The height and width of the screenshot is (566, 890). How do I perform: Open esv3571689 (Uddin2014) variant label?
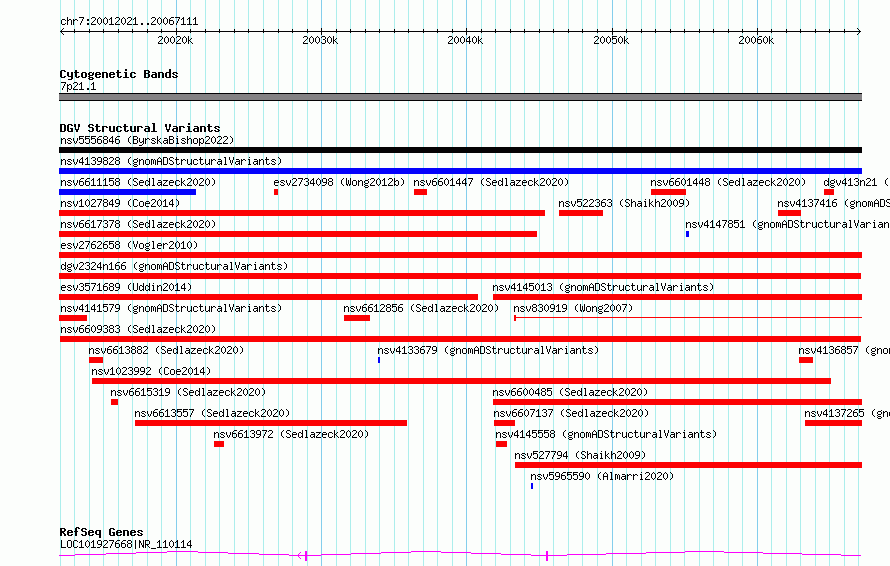pos(126,287)
